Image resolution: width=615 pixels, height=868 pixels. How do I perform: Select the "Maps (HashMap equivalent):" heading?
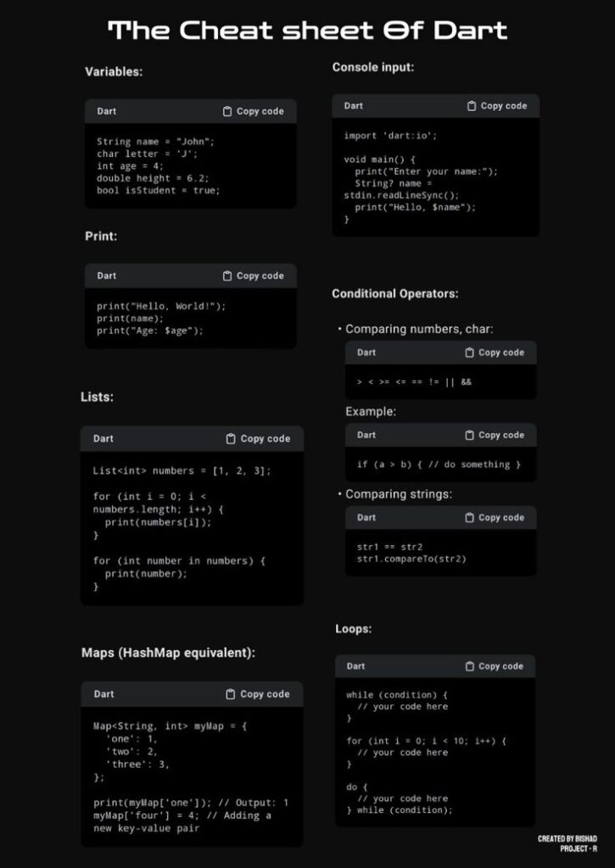click(x=168, y=653)
